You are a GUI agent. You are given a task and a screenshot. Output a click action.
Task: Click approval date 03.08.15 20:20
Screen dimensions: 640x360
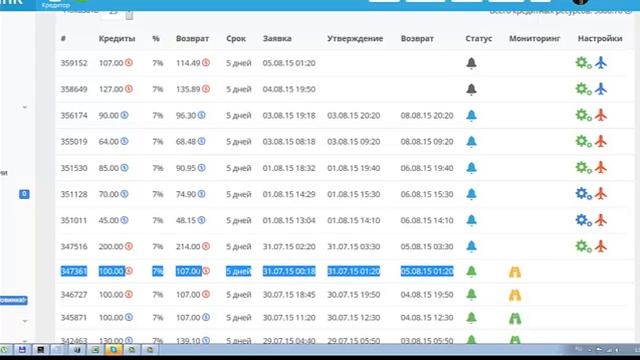[353, 116]
